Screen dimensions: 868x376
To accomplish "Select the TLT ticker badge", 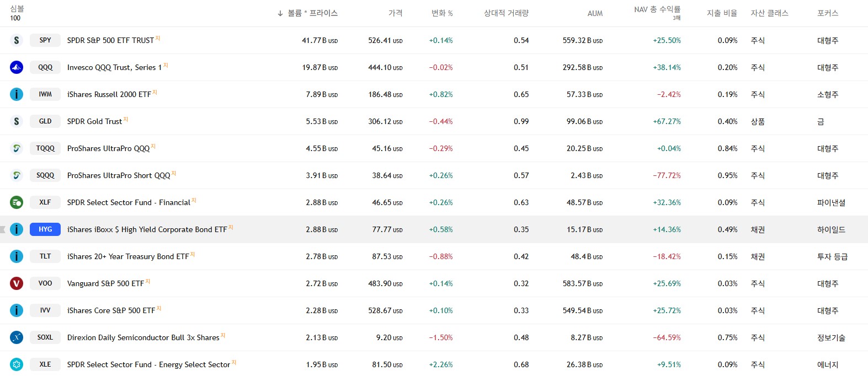I will [45, 256].
